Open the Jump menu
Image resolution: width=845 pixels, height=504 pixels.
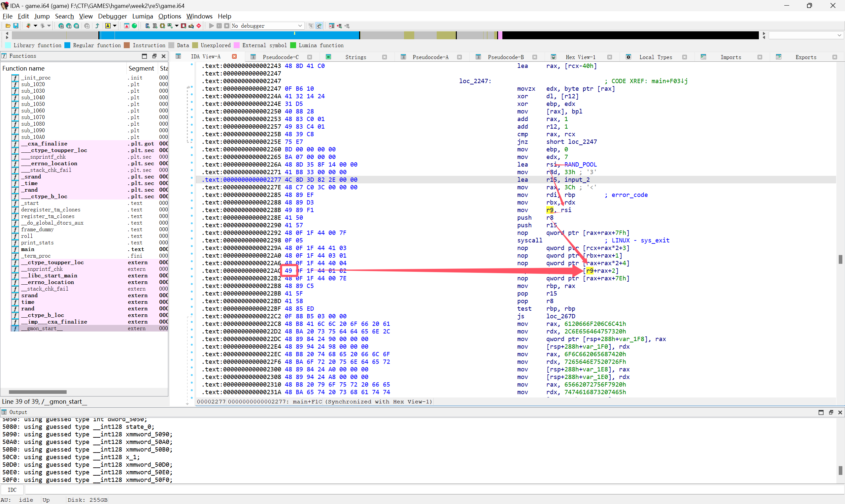[x=42, y=16]
